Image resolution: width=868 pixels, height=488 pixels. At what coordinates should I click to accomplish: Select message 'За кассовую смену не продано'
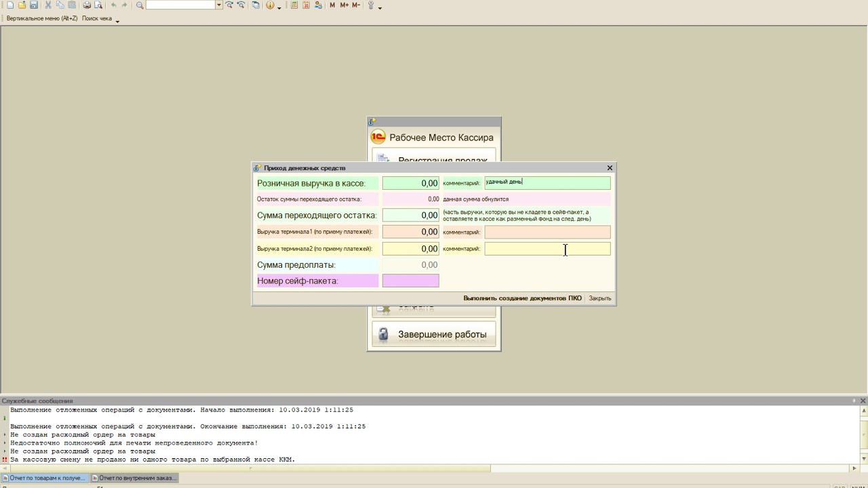(x=153, y=460)
